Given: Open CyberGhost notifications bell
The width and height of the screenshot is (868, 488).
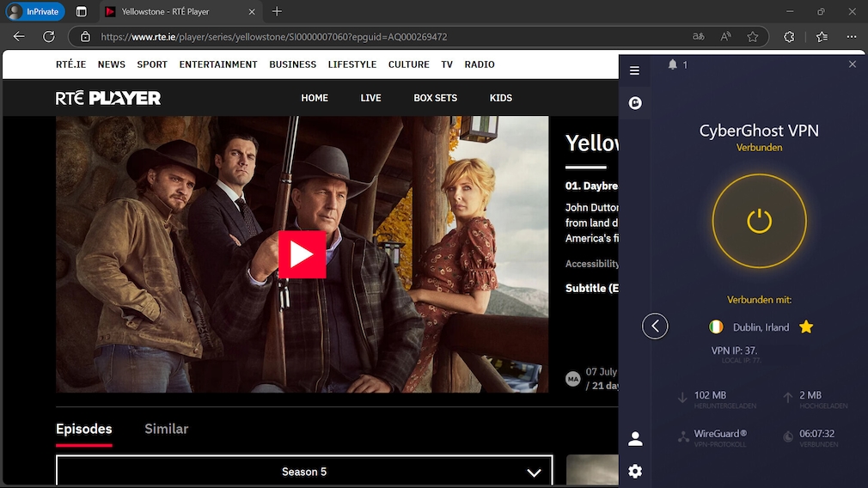Looking at the screenshot, I should tap(673, 64).
